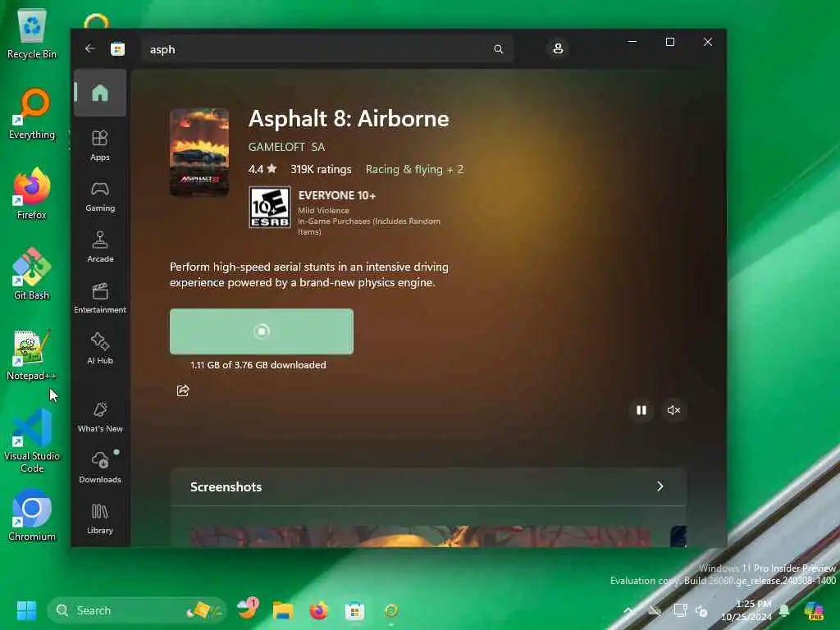The height and width of the screenshot is (630, 840).
Task: Click the taskbar Search box
Action: point(137,610)
